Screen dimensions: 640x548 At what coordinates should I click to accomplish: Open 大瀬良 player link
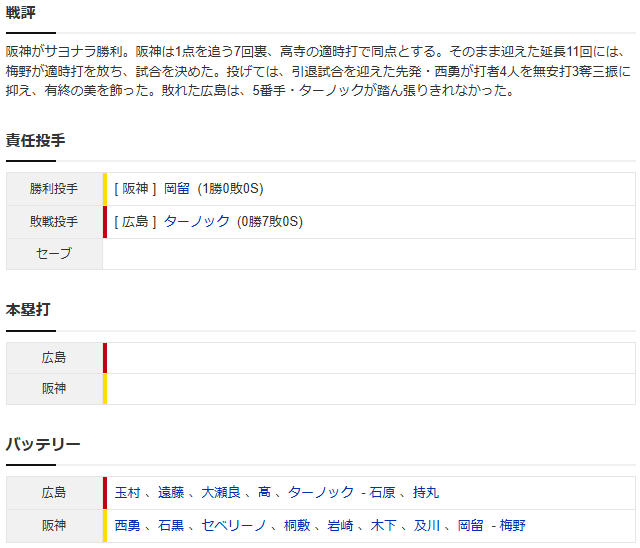pos(221,493)
